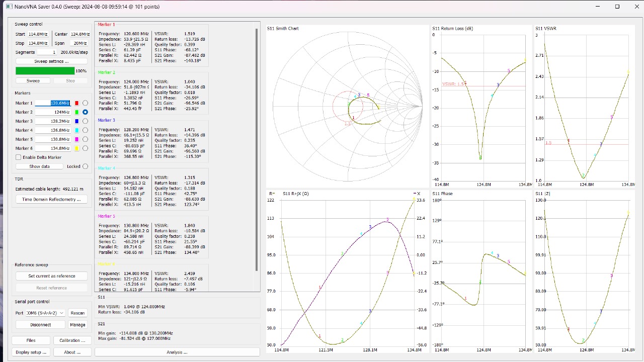The image size is (644, 362).
Task: Click Reset reference button
Action: tap(51, 288)
